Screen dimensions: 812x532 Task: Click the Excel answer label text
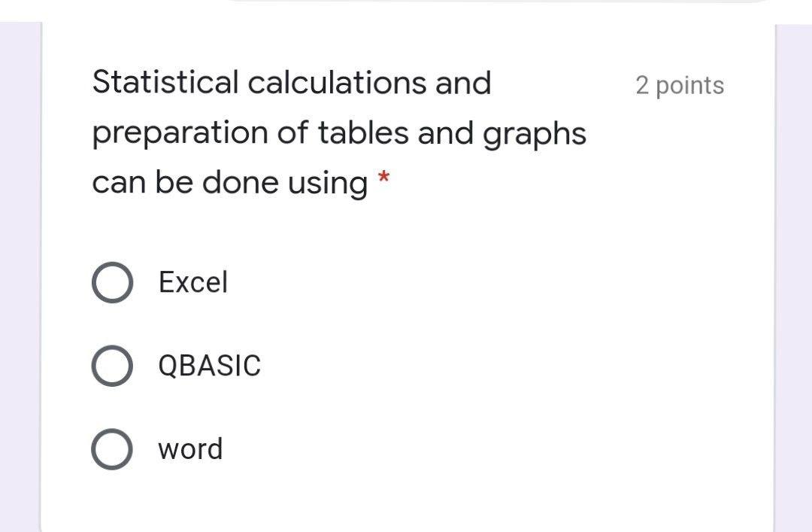pos(193,283)
